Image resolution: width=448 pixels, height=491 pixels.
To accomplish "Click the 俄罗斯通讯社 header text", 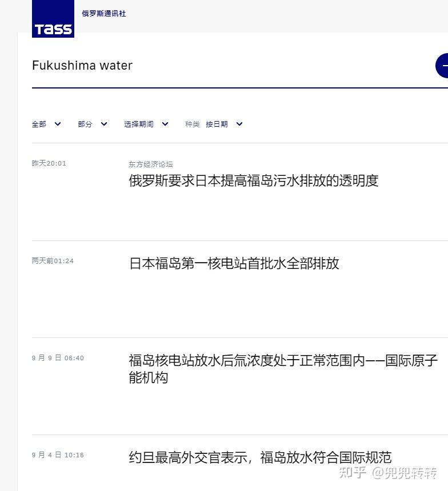I will click(104, 14).
